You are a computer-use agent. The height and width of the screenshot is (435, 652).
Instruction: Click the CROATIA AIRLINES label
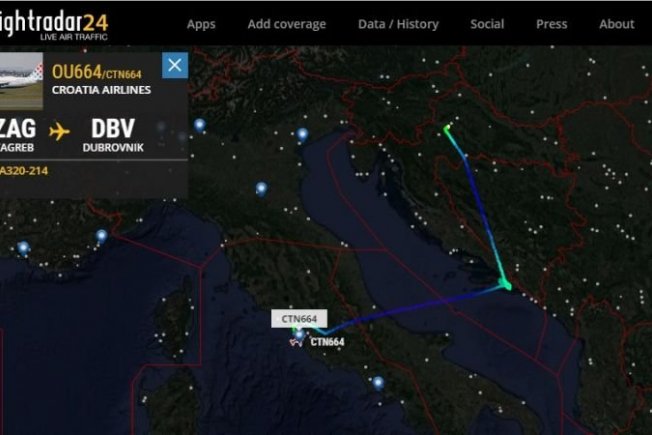pos(101,90)
